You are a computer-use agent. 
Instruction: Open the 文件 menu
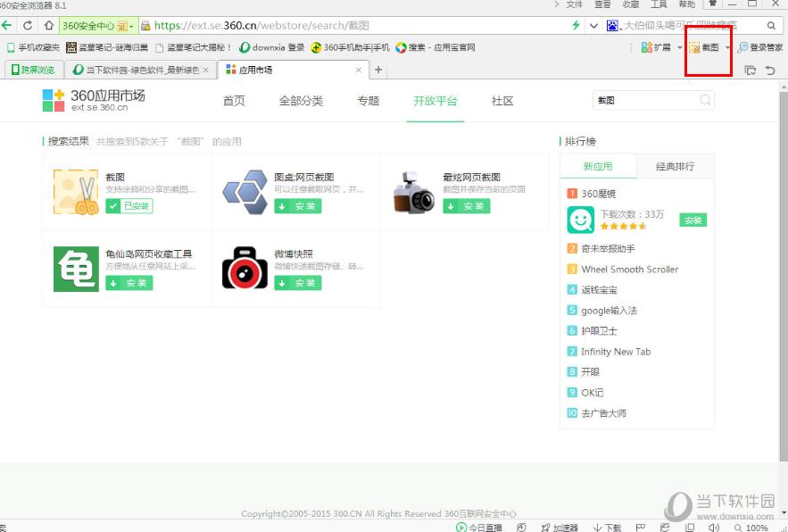[x=574, y=4]
